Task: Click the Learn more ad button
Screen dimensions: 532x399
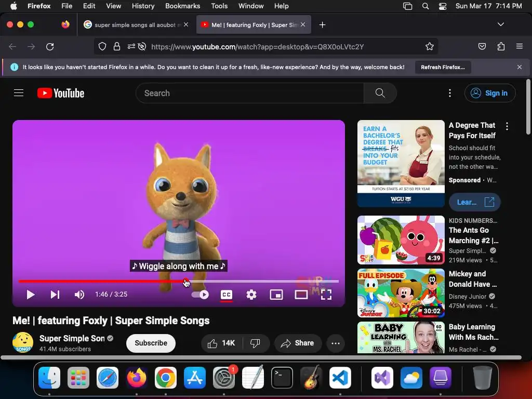Action: click(x=475, y=202)
